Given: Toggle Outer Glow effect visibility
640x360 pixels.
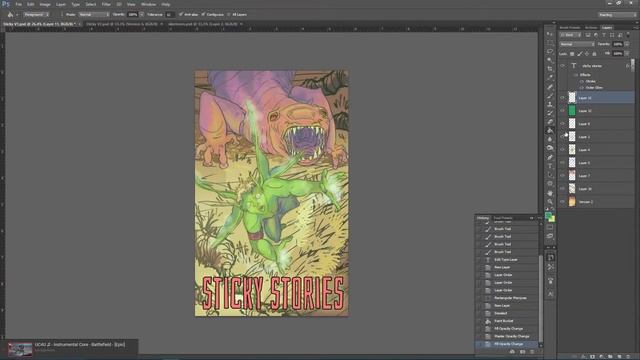Looking at the screenshot, I should 582,87.
